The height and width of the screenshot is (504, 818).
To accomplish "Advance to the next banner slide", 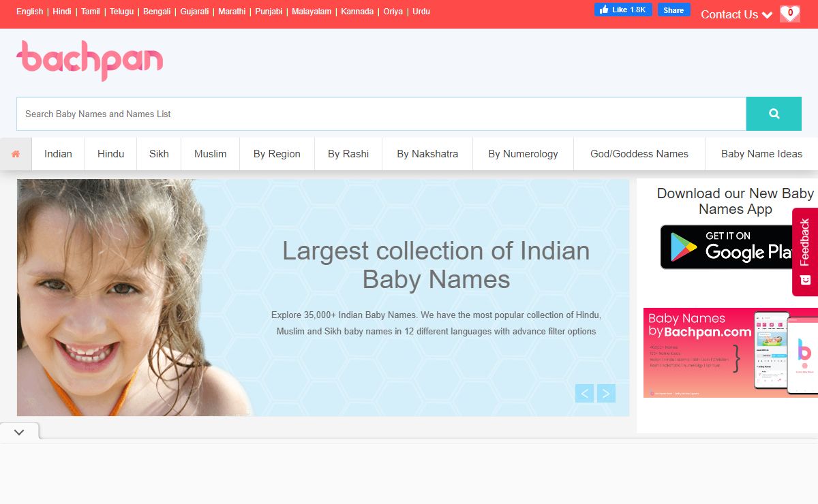I will tap(606, 393).
